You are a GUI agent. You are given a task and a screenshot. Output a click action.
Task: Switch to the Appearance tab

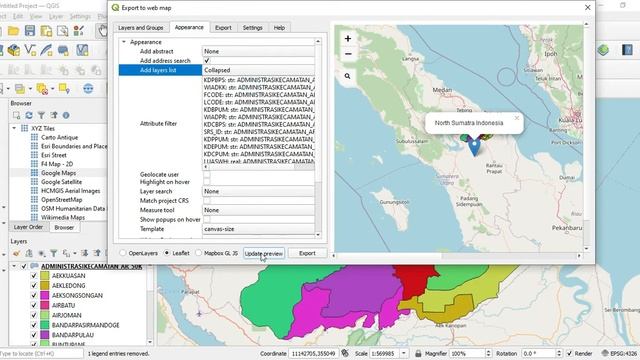click(x=189, y=27)
